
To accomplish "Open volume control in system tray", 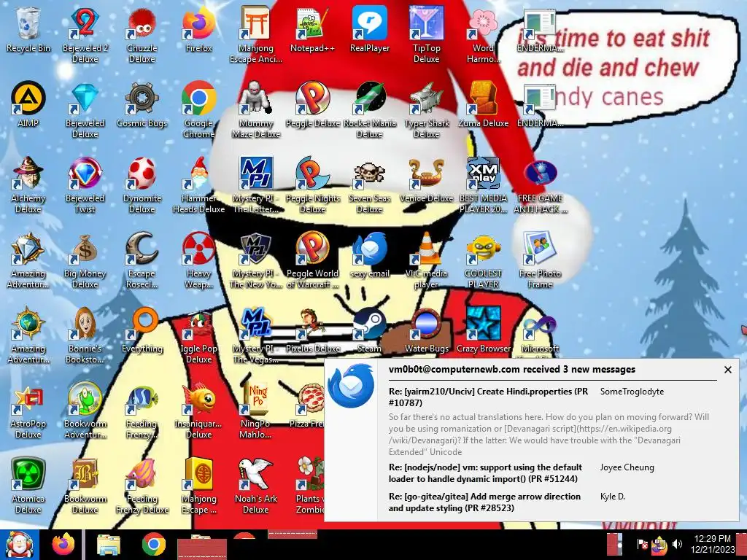I will (677, 543).
